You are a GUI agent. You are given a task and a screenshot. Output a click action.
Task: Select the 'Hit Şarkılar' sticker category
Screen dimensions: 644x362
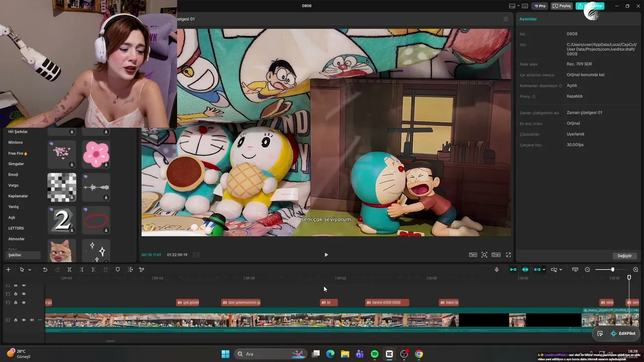(x=18, y=132)
